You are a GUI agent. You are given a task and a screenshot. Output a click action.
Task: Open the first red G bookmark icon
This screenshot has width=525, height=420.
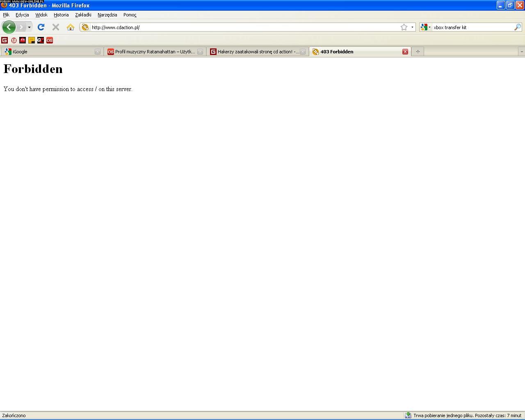point(5,40)
